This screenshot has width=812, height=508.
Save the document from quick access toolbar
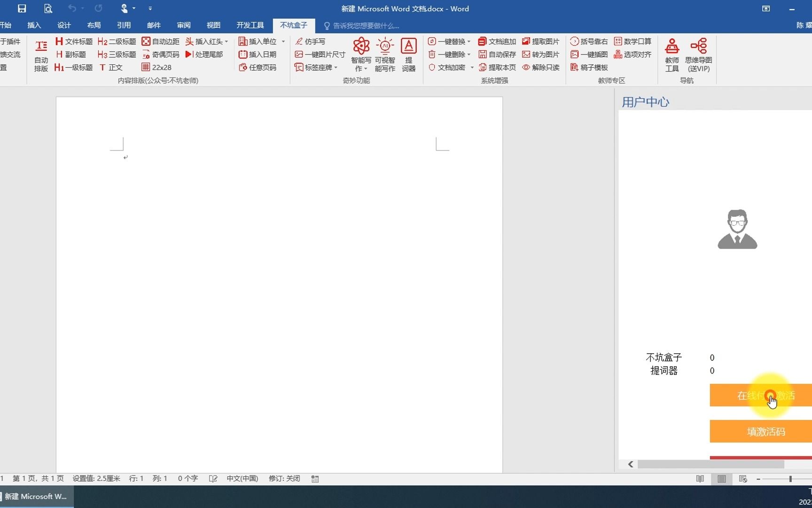pyautogui.click(x=22, y=8)
